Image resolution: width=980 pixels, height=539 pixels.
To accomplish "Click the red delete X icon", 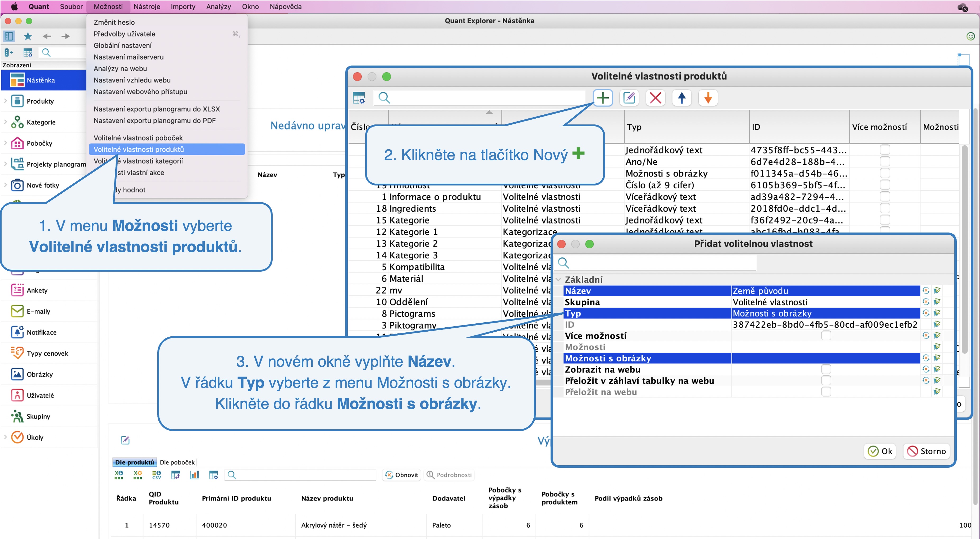I will (656, 98).
